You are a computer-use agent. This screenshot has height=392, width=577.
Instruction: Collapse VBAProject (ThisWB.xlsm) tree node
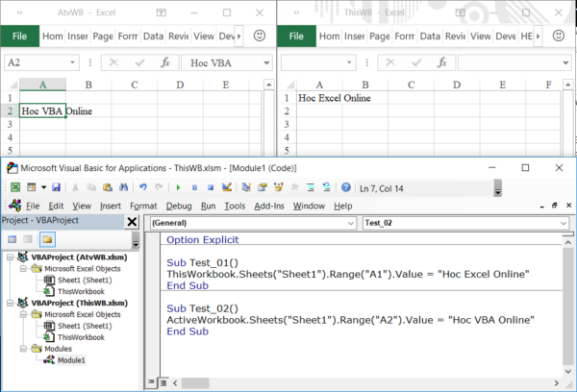(x=10, y=303)
